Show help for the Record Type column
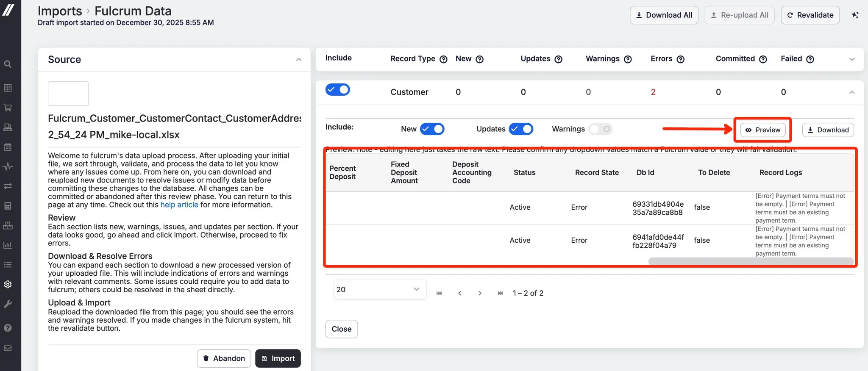This screenshot has height=371, width=868. 443,59
